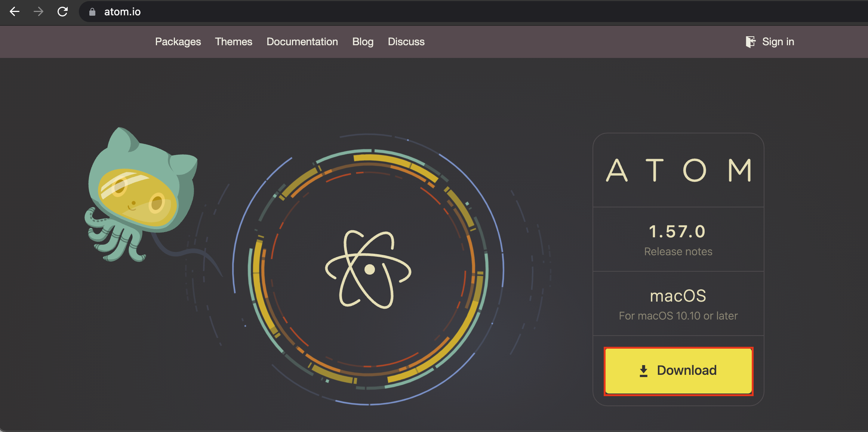Click the macOS platform heading
This screenshot has width=868, height=432.
pos(678,296)
